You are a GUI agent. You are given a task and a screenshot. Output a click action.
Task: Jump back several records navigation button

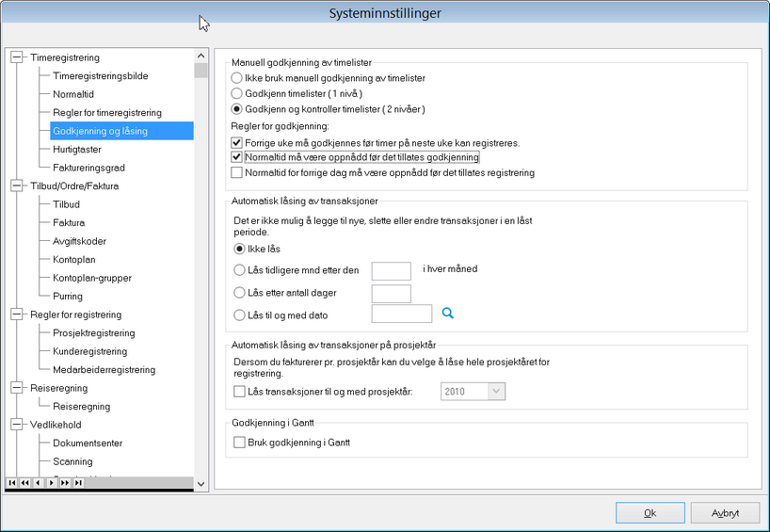(25, 483)
